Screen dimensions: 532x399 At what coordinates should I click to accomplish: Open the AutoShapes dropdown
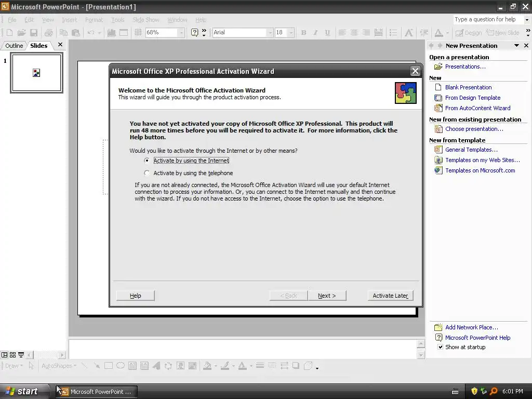pyautogui.click(x=59, y=366)
